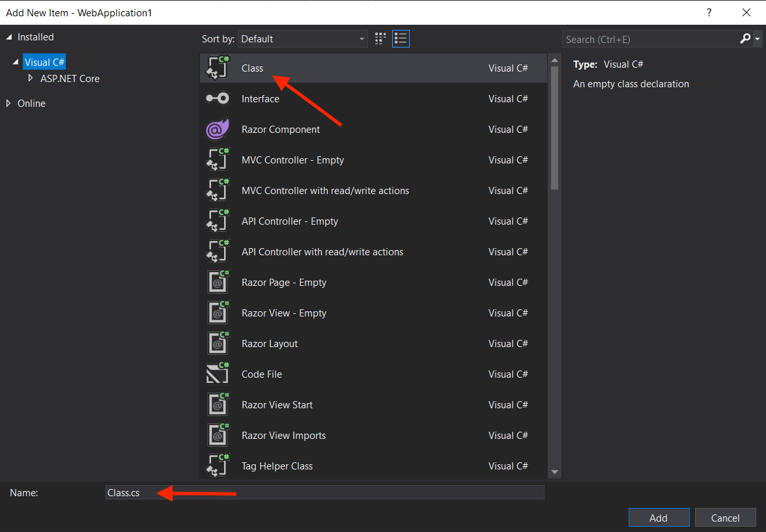
Task: Click the search magnifier icon
Action: tap(745, 38)
